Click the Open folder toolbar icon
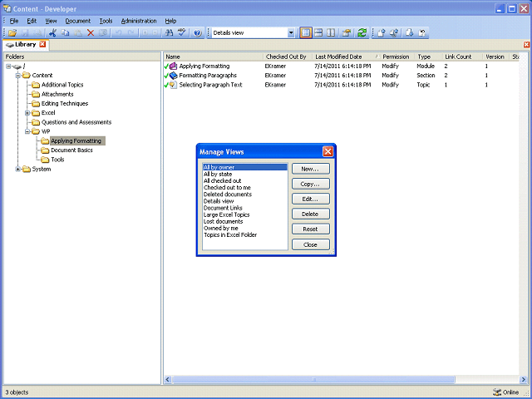Viewport: 532px width, 399px height. (x=12, y=33)
